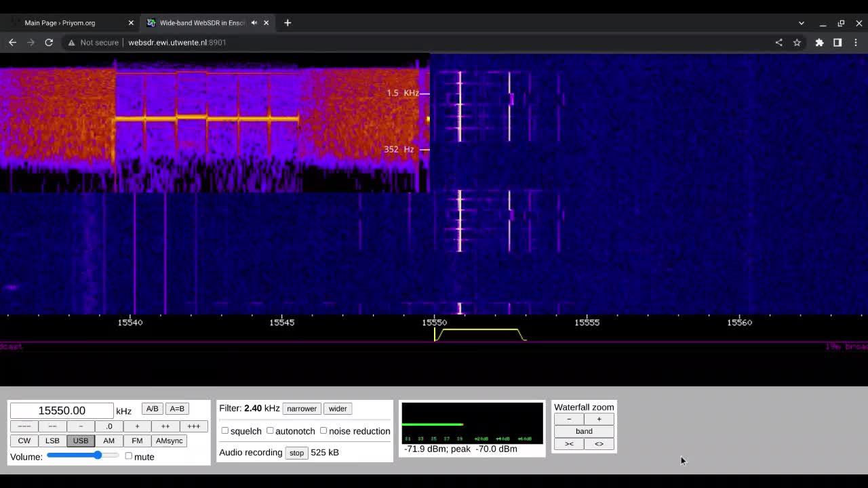Click 15560 on frequency scale
868x488 pixels.
[740, 323]
